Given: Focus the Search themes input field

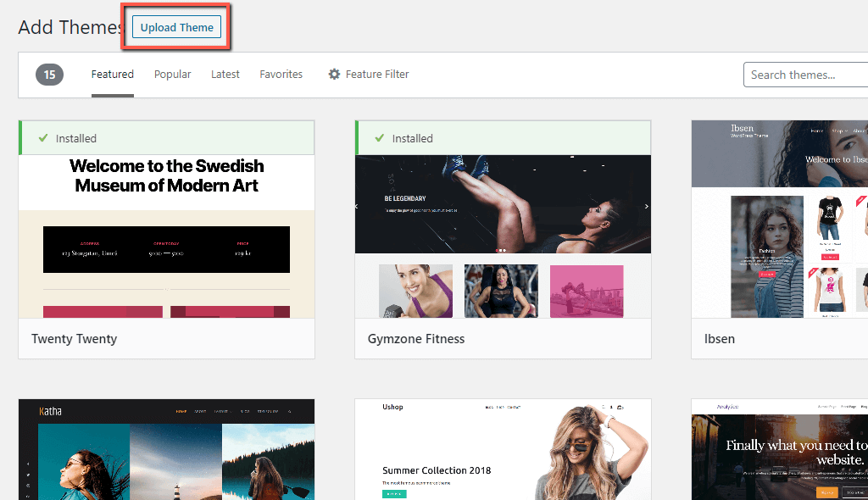Looking at the screenshot, I should pos(805,75).
